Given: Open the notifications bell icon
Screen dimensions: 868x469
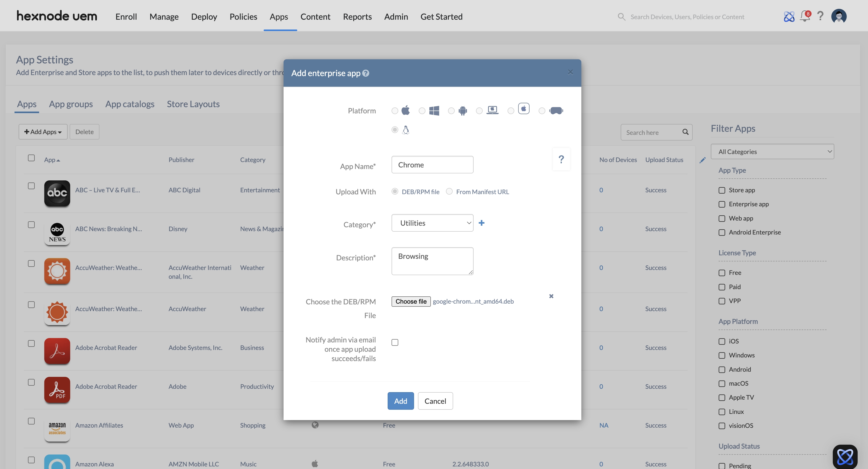Looking at the screenshot, I should [x=805, y=16].
